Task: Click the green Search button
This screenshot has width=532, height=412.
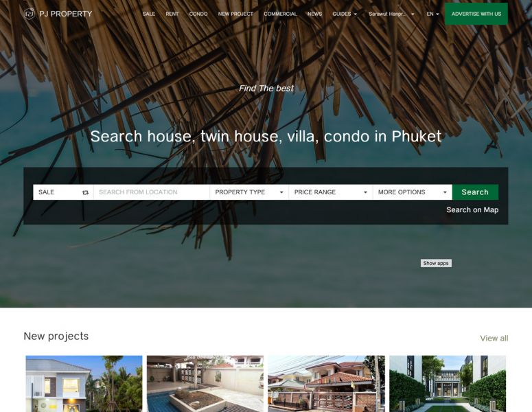Action: 475,192
